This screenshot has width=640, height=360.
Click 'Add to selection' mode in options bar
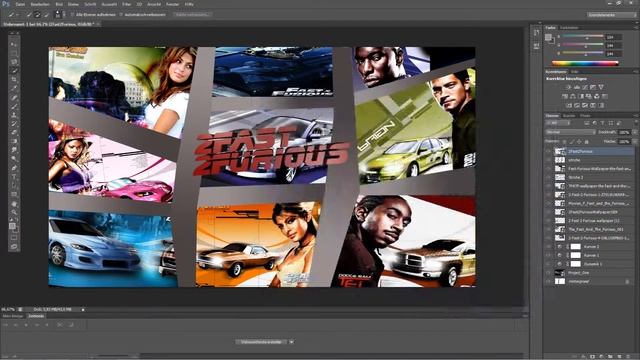pyautogui.click(x=37, y=14)
